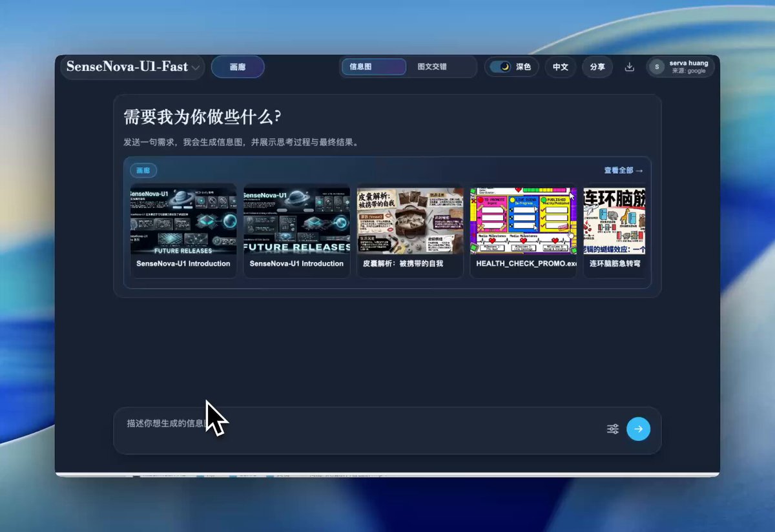Open the second SenseNova-U1 Introduction thumbnail with FUTURE RELEASES

[x=297, y=221]
